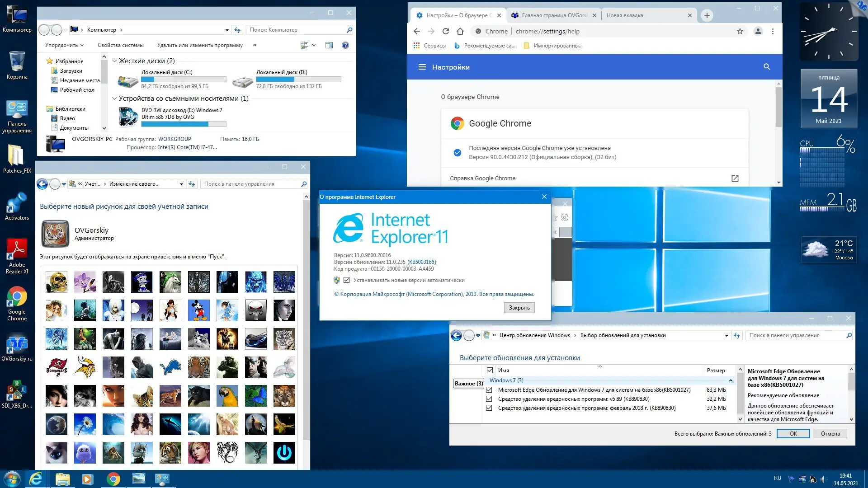Open the Chrome settings hamburger menu
The height and width of the screenshot is (488, 868).
tap(422, 67)
